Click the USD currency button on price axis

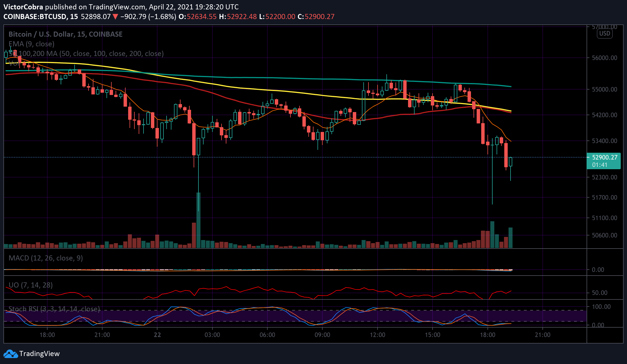[605, 34]
